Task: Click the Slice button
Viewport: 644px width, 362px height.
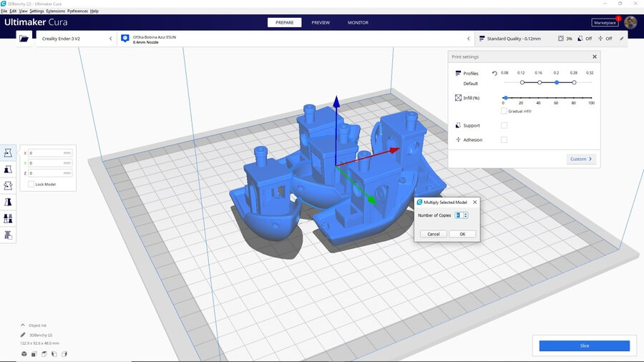Action: click(x=585, y=346)
